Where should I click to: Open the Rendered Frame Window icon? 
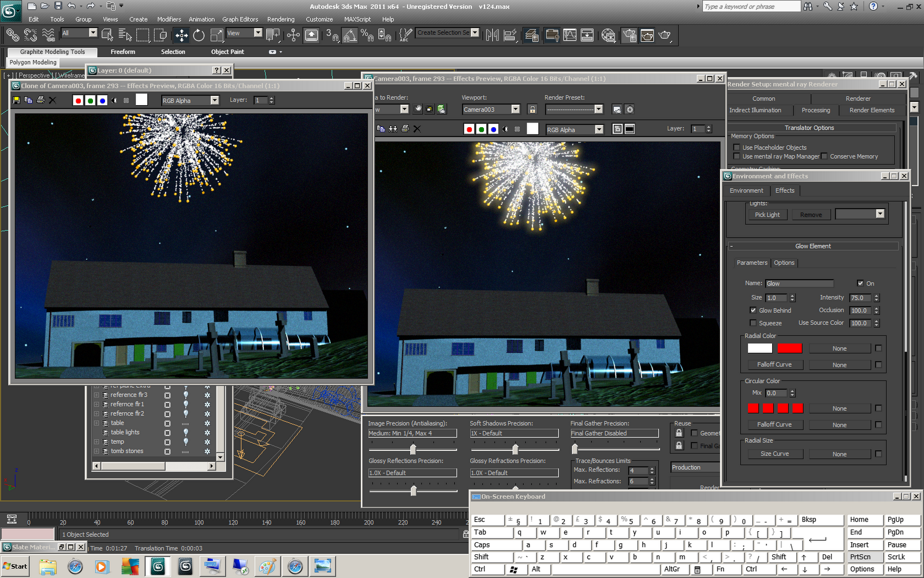point(647,35)
